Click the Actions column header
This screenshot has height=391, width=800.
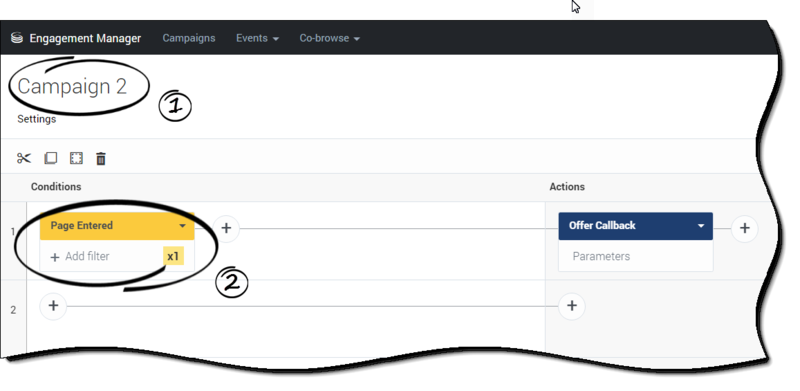coord(567,187)
